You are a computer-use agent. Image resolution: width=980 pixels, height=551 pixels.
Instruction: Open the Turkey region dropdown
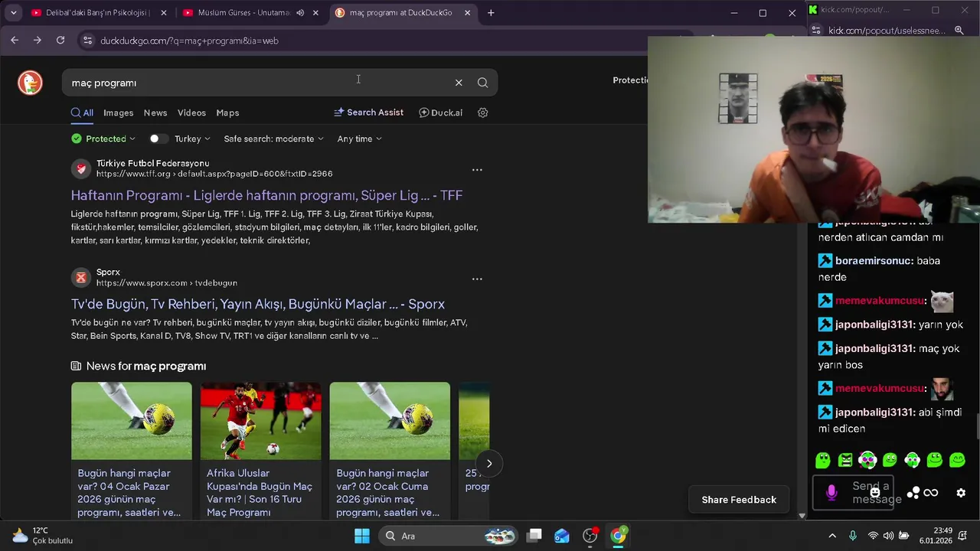[193, 139]
